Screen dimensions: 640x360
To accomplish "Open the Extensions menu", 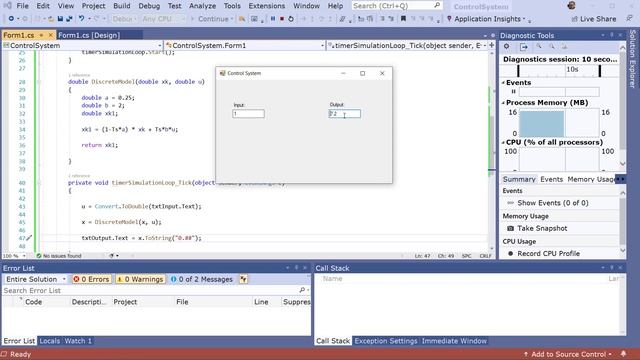I will [267, 6].
